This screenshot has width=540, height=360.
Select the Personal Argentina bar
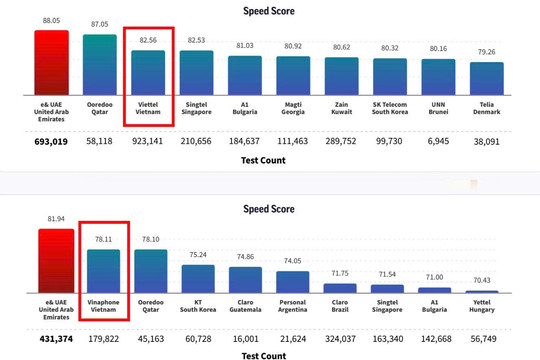click(293, 282)
